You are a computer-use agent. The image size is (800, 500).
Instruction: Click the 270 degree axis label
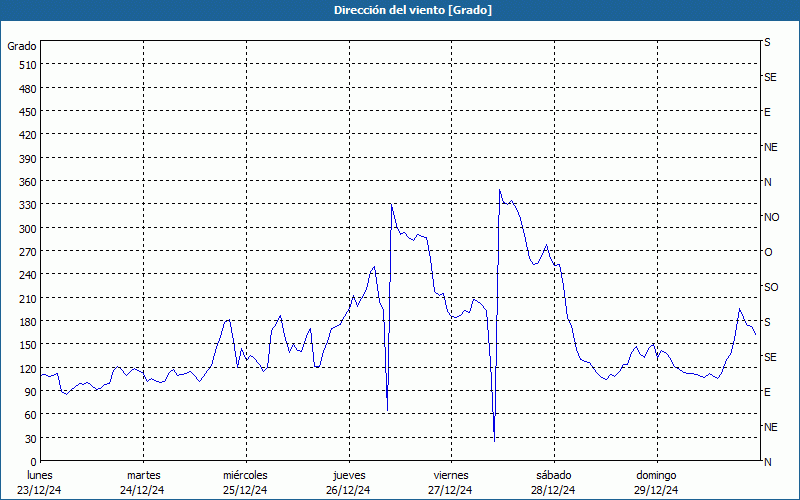click(28, 252)
